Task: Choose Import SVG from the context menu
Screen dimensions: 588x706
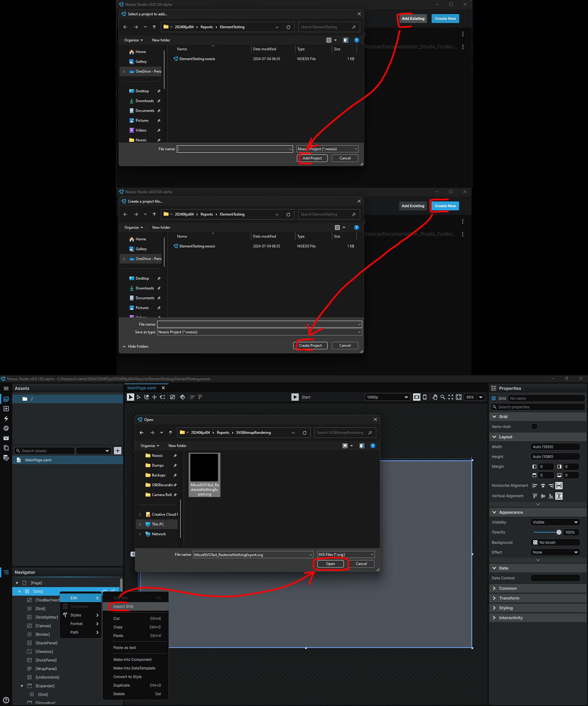Action: click(x=123, y=607)
